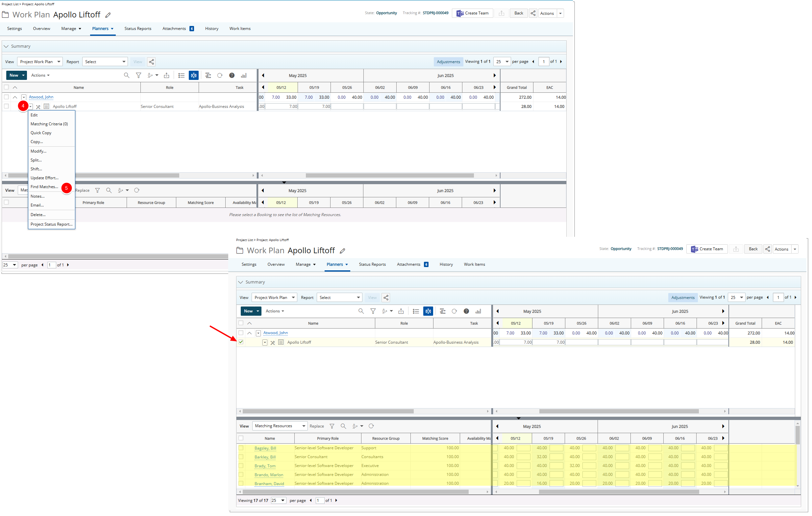Open Bagsley, Bill resource link

[265, 448]
